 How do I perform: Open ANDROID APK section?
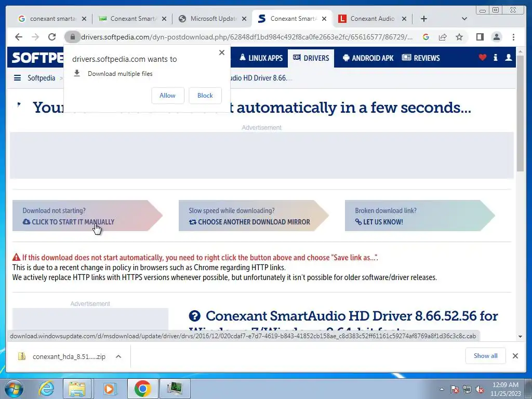pyautogui.click(x=368, y=58)
